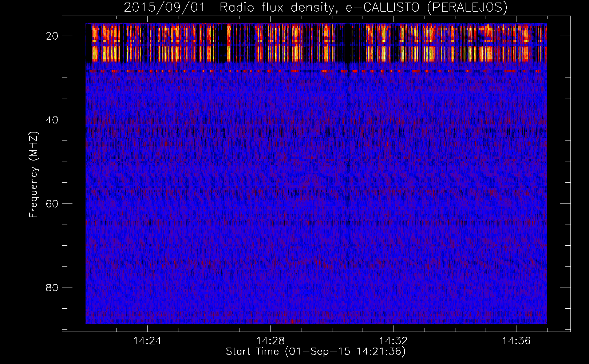The image size is (589, 364).
Task: Click the PERALEJOS station name in the title
Action: pyautogui.click(x=467, y=8)
